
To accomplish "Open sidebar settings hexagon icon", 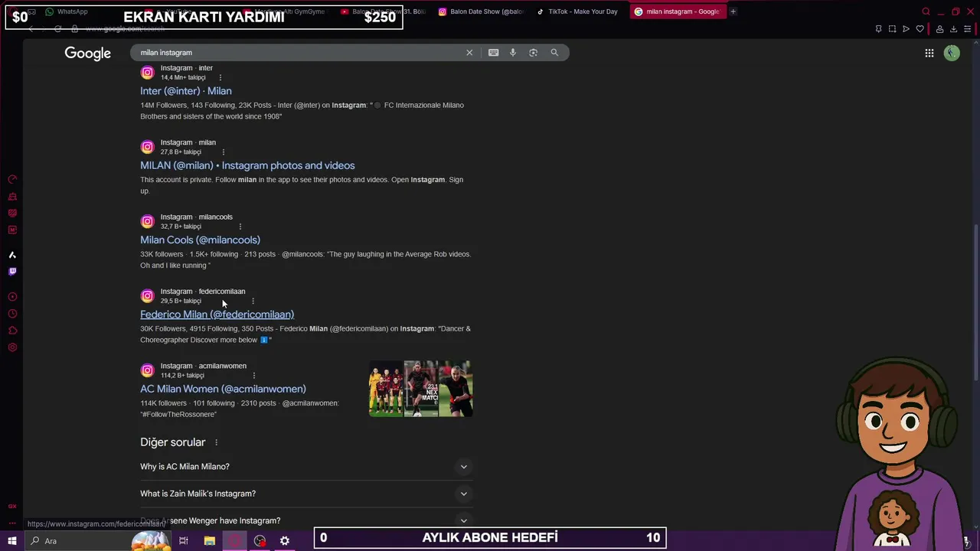I will pyautogui.click(x=12, y=347).
